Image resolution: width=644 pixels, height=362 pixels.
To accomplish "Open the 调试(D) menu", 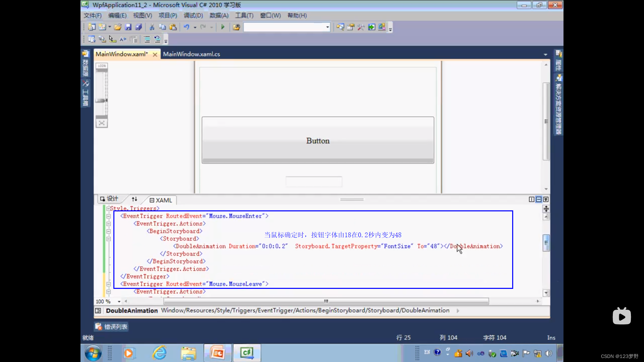I will (193, 15).
